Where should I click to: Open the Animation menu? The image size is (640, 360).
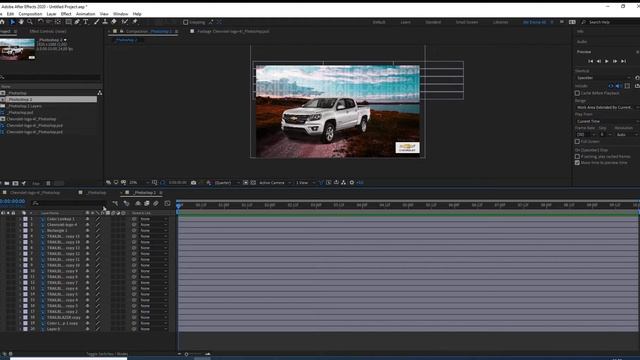[x=85, y=14]
